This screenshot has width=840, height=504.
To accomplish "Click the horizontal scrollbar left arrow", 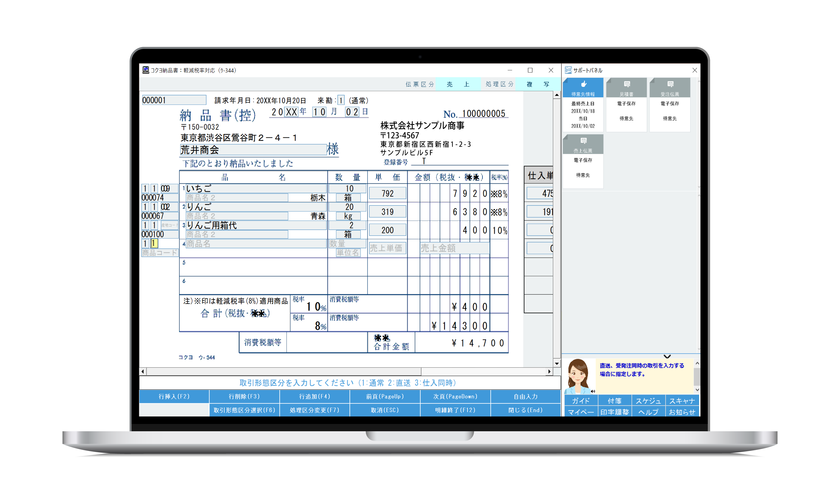I will click(143, 372).
